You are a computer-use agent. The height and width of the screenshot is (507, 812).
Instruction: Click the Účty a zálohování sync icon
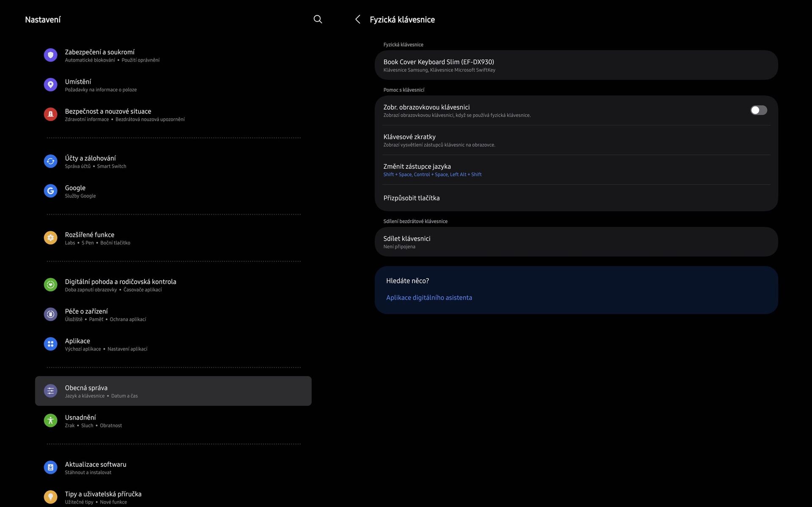tap(50, 162)
